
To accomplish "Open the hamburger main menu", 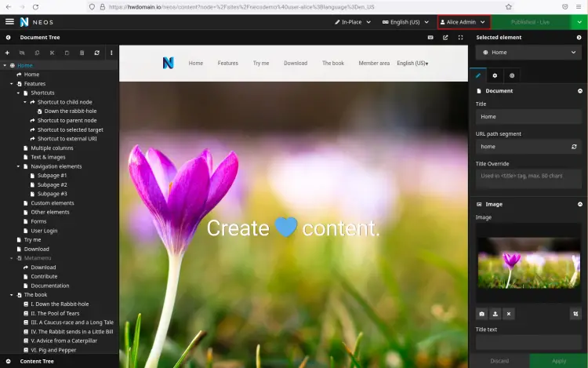I will click(x=9, y=22).
